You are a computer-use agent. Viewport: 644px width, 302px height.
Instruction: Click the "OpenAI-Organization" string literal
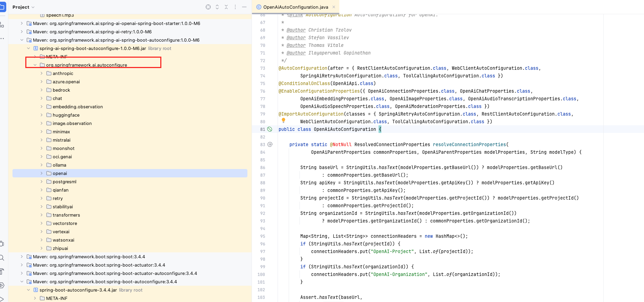pos(399,275)
